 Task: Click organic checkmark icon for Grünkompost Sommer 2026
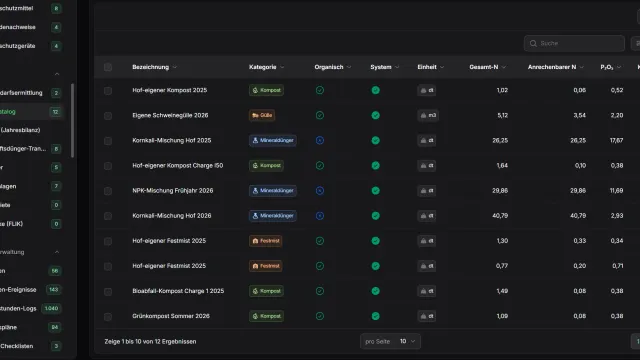pyautogui.click(x=320, y=316)
